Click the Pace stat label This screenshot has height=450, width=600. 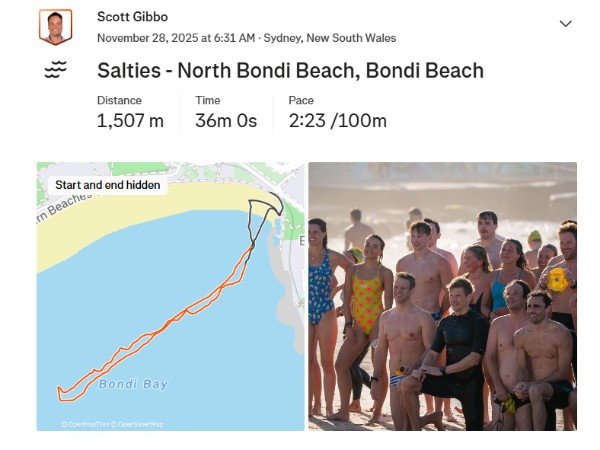click(301, 100)
